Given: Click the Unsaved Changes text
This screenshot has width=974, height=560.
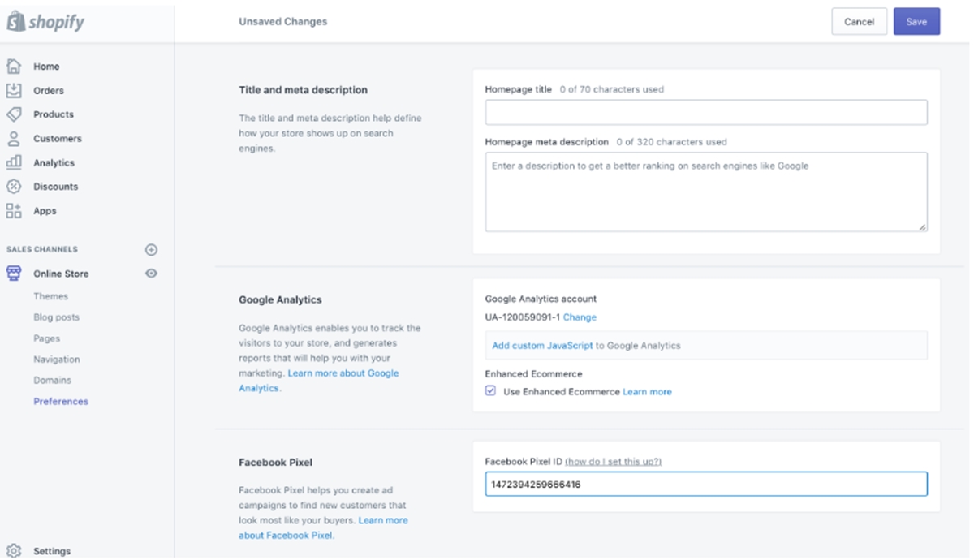Looking at the screenshot, I should (283, 22).
